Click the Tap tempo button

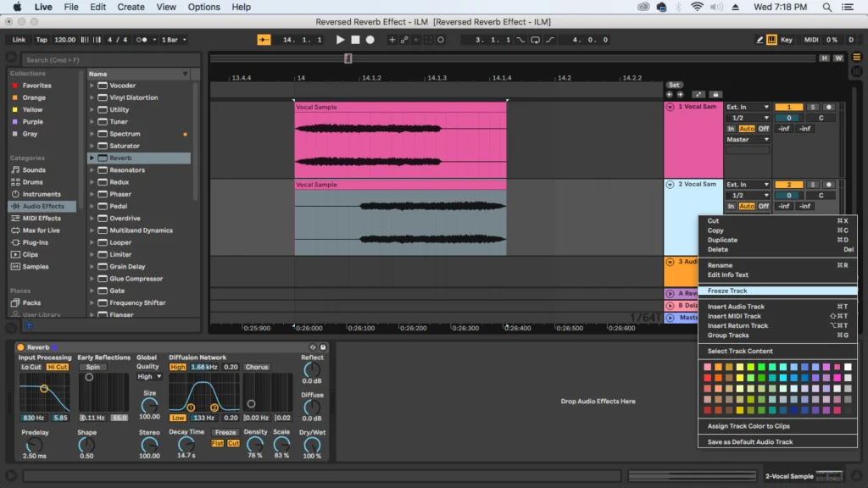pos(42,40)
